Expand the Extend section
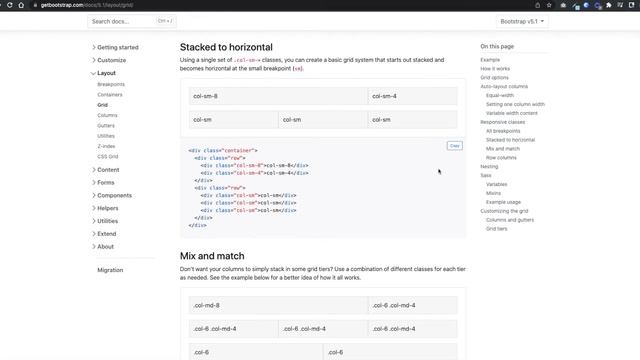The height and width of the screenshot is (360, 640). click(104, 234)
